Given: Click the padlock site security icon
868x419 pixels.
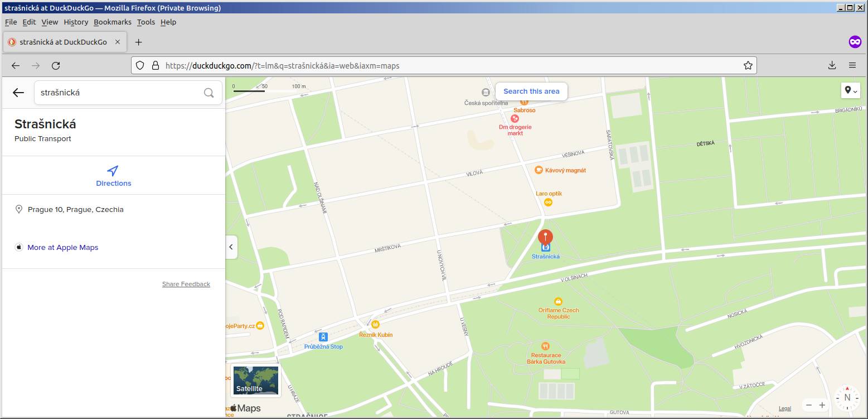Looking at the screenshot, I should pyautogui.click(x=155, y=66).
